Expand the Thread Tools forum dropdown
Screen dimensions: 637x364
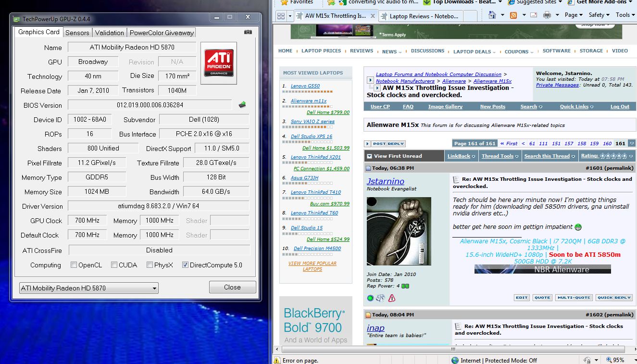tap(500, 156)
